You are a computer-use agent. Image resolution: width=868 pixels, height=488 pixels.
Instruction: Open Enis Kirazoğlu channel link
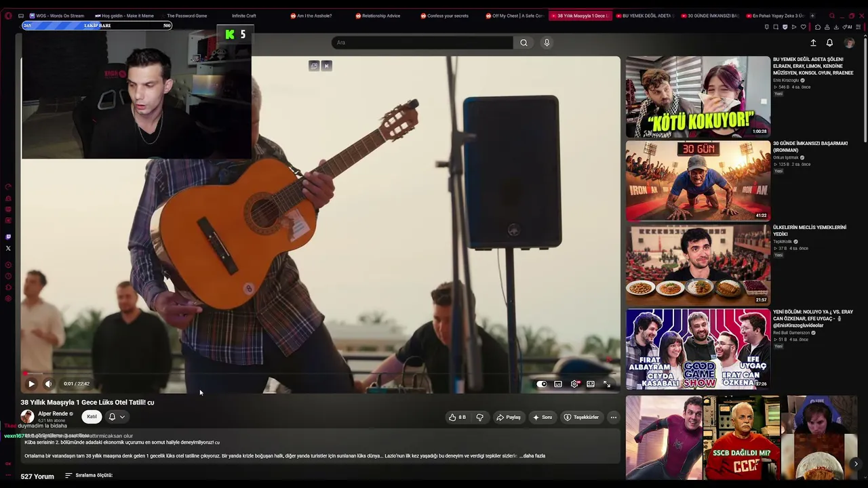click(786, 81)
